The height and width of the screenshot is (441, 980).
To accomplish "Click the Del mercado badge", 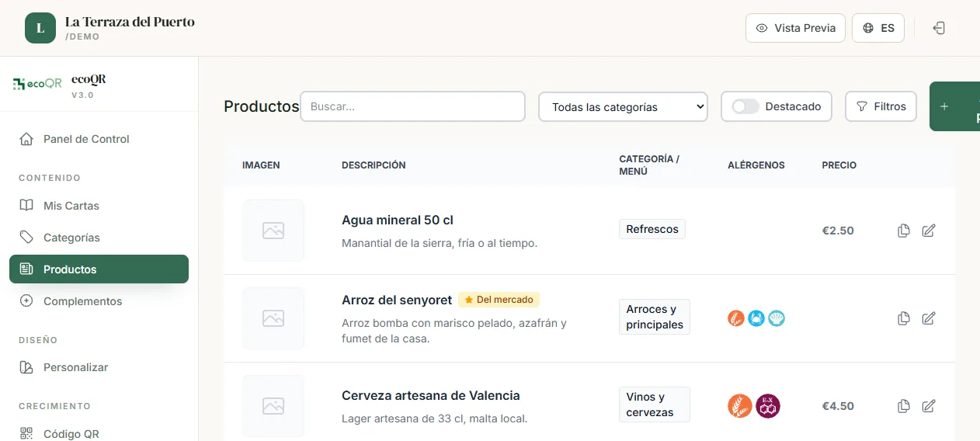I will coord(499,300).
